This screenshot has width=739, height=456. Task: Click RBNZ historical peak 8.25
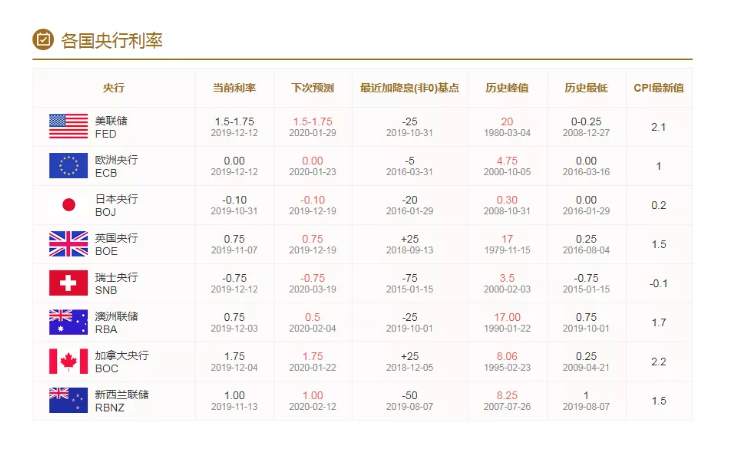point(507,395)
